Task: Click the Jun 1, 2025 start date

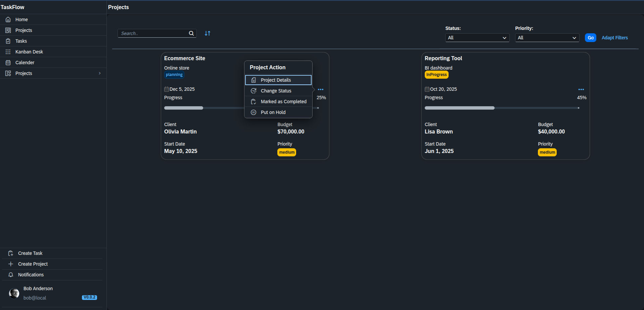Action: tap(439, 151)
